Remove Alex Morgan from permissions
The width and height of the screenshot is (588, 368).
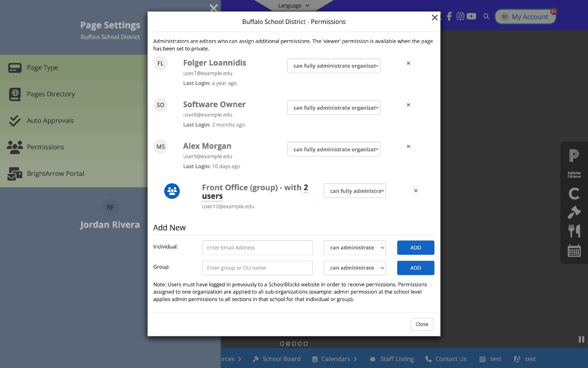408,147
